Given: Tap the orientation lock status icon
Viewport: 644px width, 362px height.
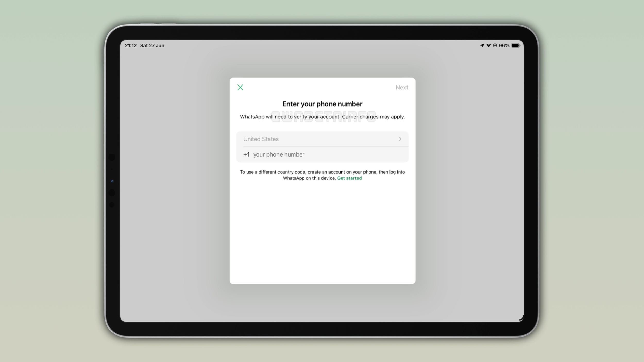Looking at the screenshot, I should [x=495, y=45].
